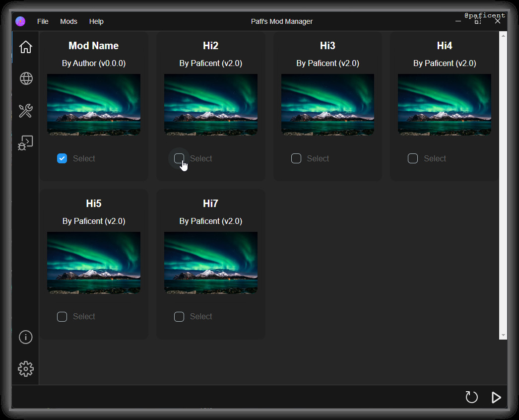
Task: Close the Mod Manager window
Action: point(498,21)
